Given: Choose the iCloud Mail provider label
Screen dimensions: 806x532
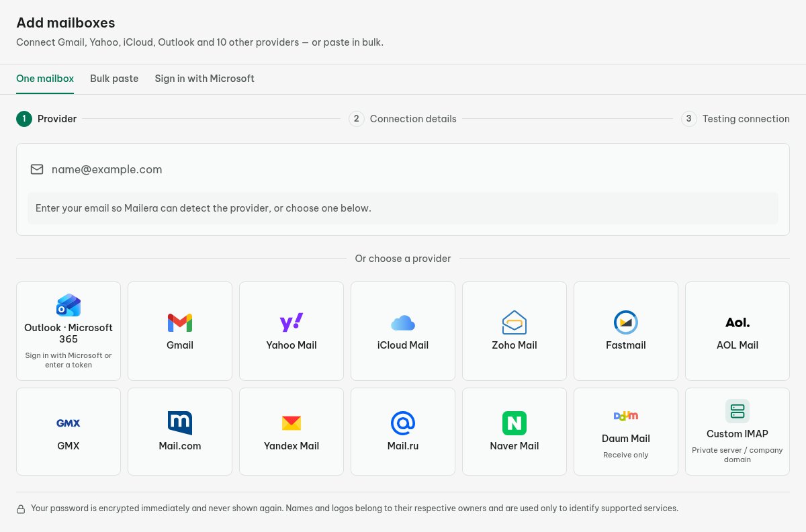Looking at the screenshot, I should [x=403, y=345].
